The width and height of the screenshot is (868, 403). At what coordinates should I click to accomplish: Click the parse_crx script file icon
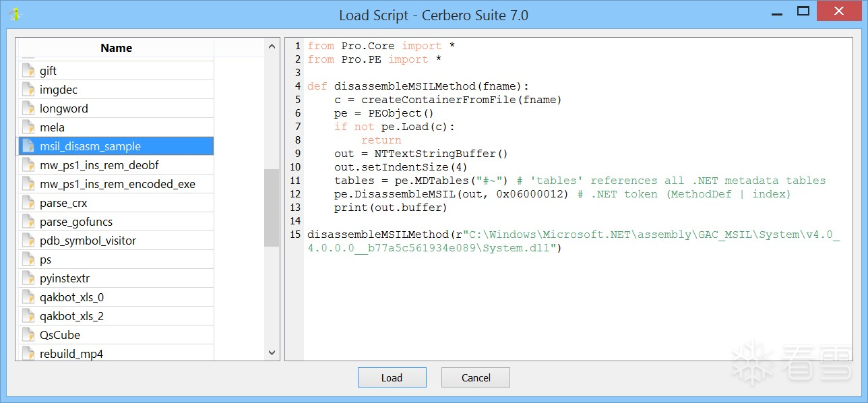click(28, 203)
